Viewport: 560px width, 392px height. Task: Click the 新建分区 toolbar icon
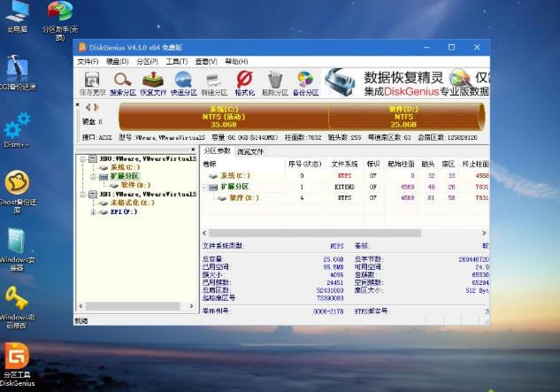[x=214, y=83]
